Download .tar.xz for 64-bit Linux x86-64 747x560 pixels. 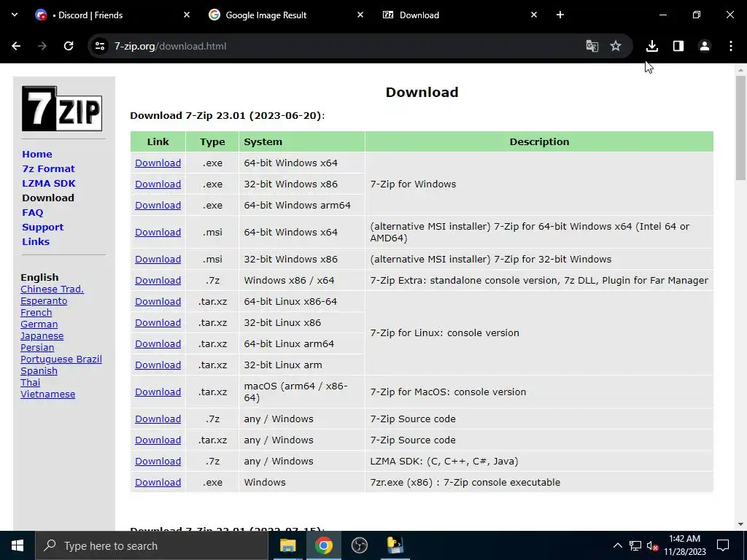pos(158,302)
